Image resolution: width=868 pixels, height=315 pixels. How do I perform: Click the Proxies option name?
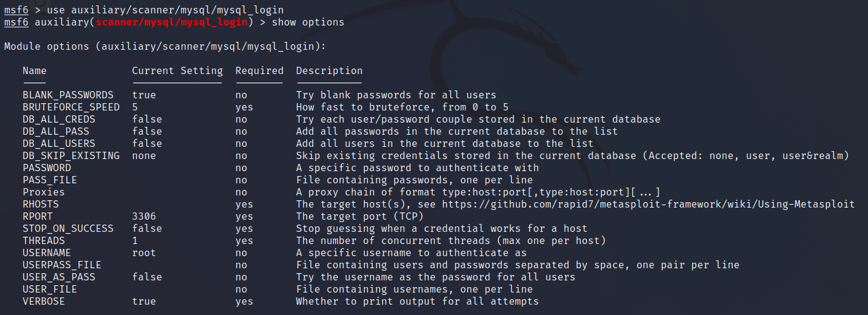44,192
